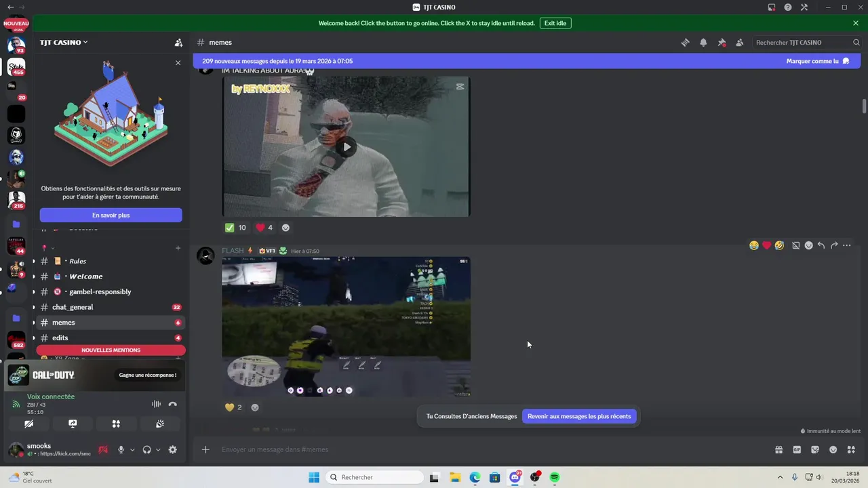Open the Welcome channel
The width and height of the screenshot is (868, 488).
click(x=112, y=277)
